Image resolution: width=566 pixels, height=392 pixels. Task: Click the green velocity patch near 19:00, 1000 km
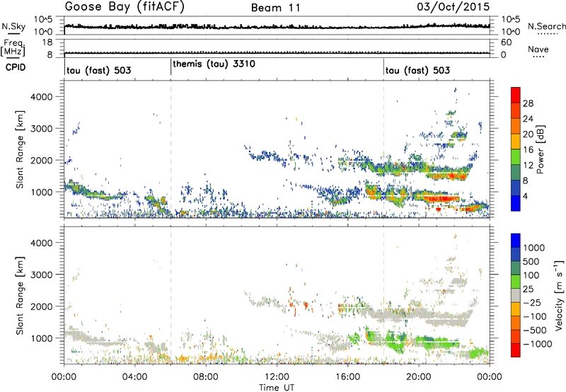click(x=396, y=340)
